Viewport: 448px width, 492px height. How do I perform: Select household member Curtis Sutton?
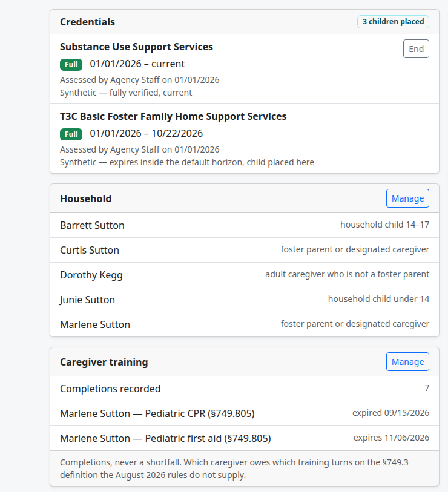pyautogui.click(x=90, y=250)
